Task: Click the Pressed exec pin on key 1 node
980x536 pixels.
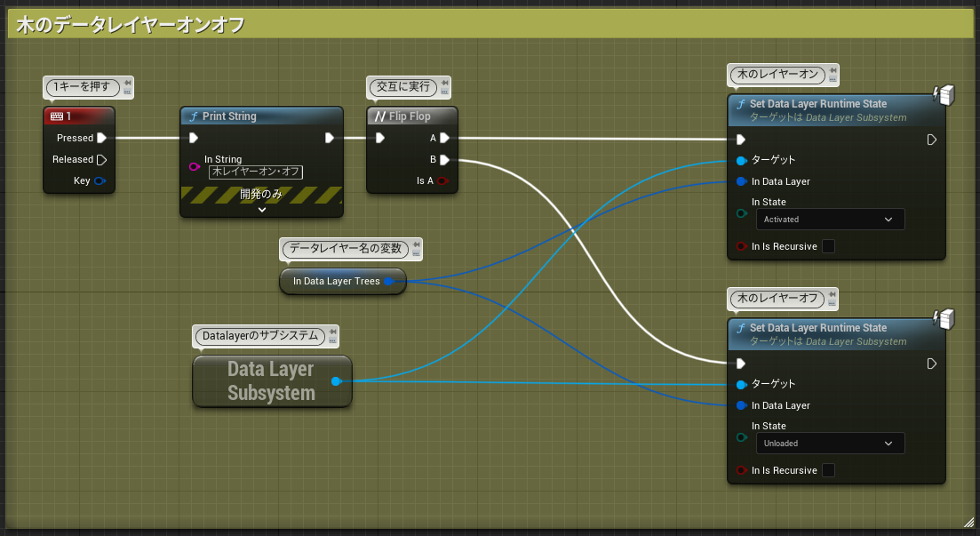Action: click(x=102, y=138)
